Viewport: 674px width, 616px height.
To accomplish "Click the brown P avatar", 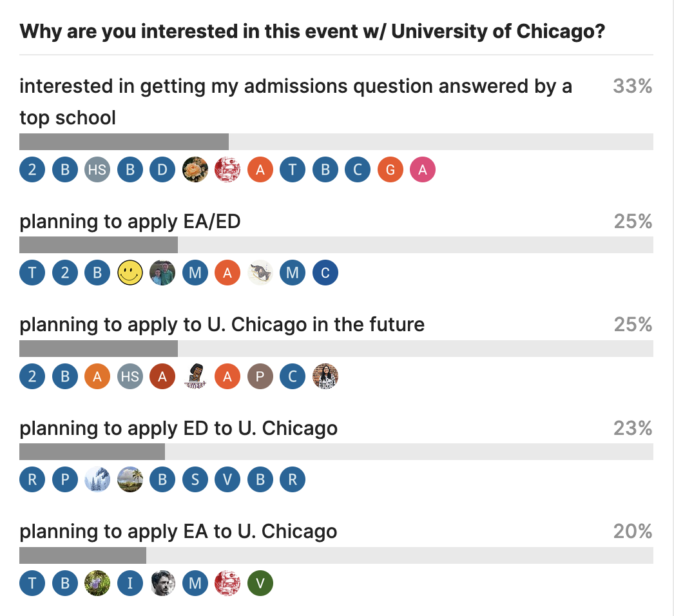I will (x=260, y=376).
